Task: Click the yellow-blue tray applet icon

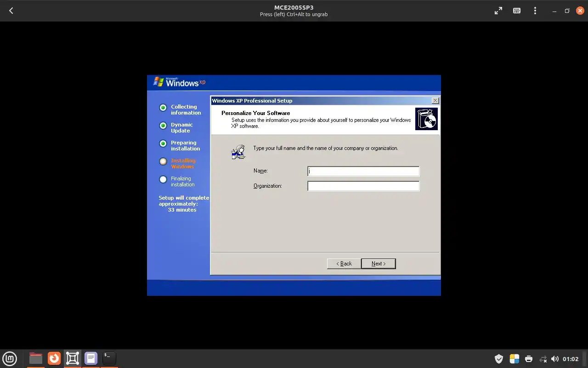Action: click(514, 359)
